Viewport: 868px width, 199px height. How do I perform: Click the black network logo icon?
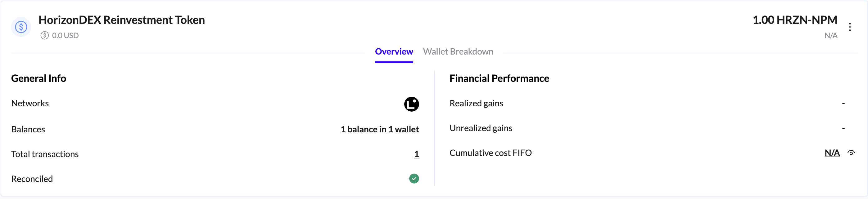(x=411, y=104)
